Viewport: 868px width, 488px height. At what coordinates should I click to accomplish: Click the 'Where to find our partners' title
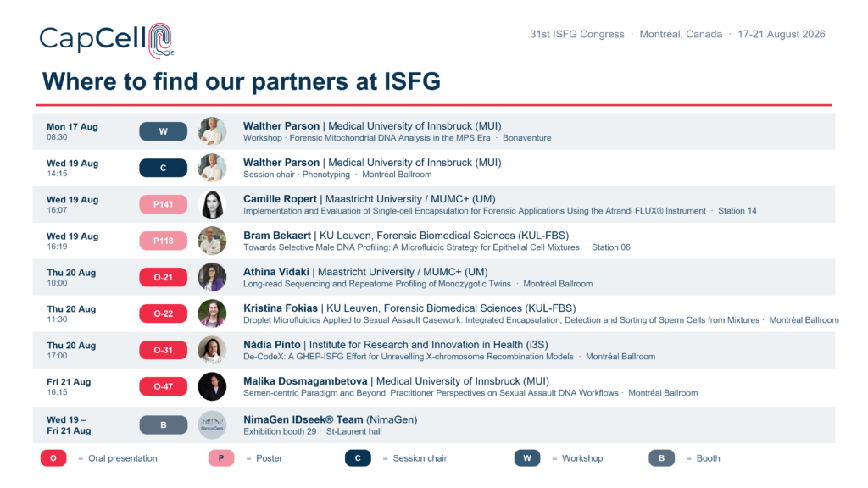[242, 81]
